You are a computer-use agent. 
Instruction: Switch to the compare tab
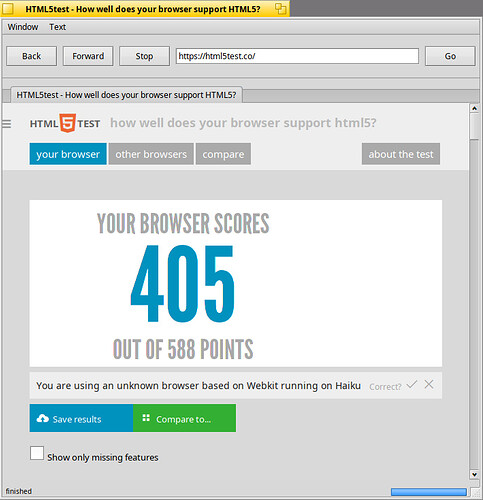223,154
